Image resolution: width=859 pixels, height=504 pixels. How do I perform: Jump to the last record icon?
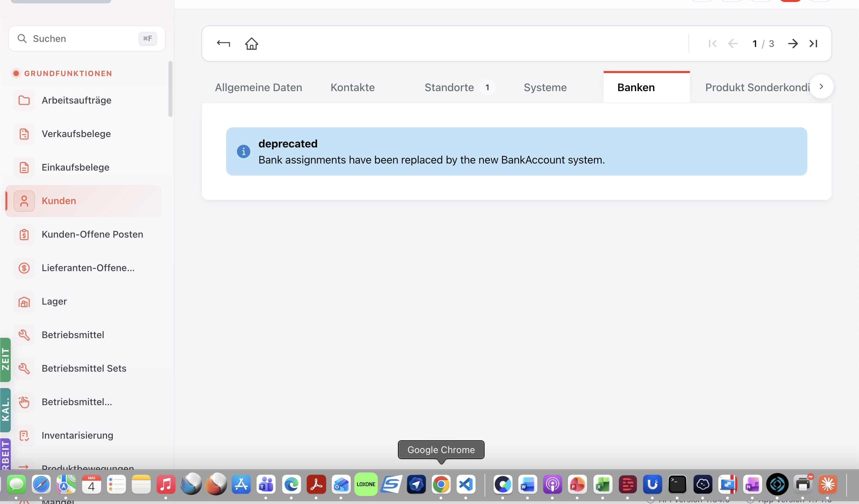(813, 44)
